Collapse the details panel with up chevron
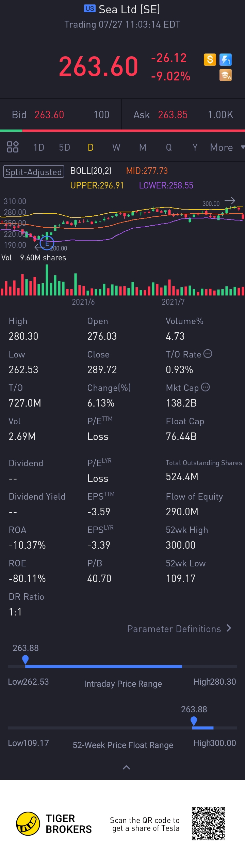This screenshot has width=245, height=868. tap(126, 767)
